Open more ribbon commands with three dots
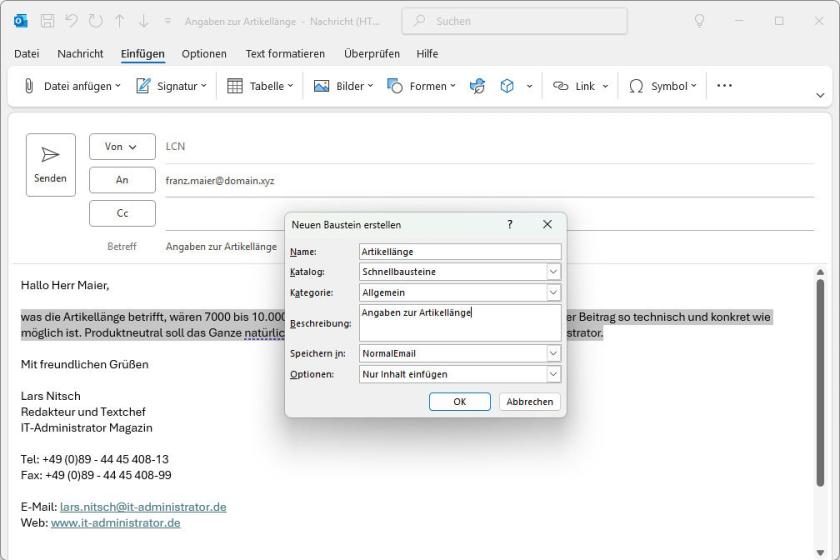840x560 pixels. [724, 86]
